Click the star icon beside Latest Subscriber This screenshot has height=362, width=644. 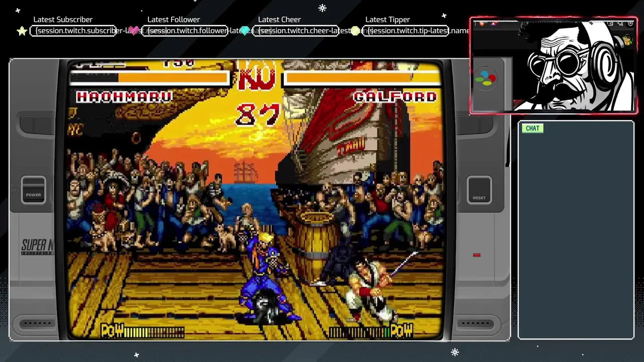[x=22, y=31]
